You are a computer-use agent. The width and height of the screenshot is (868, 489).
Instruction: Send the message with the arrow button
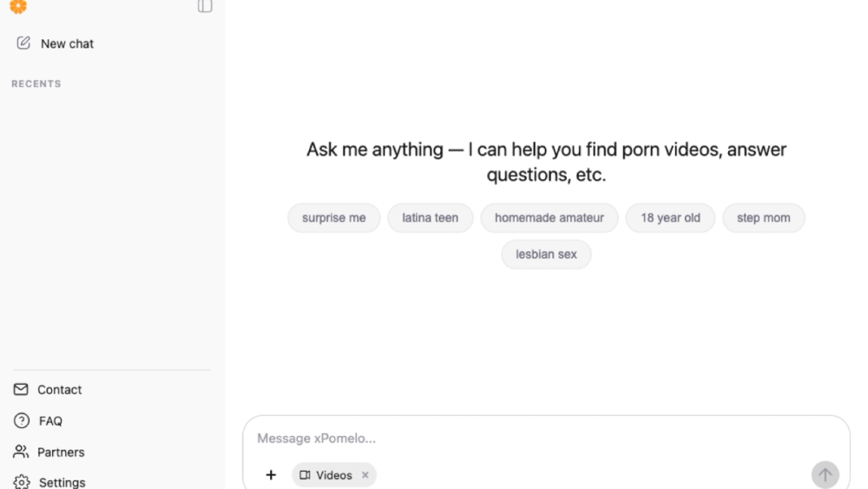[825, 474]
